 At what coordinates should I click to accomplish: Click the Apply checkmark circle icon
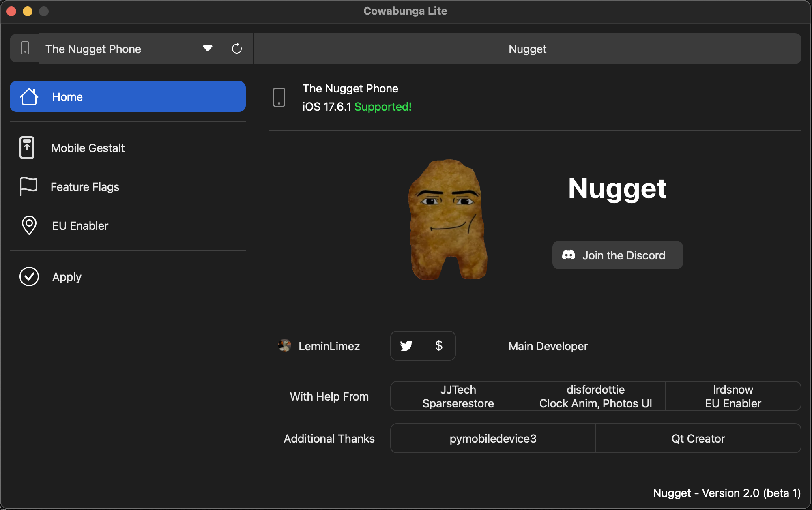coord(29,276)
